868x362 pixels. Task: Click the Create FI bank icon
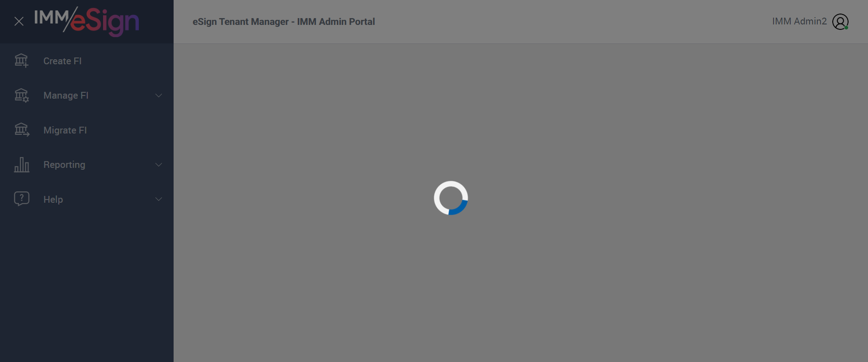pyautogui.click(x=21, y=61)
